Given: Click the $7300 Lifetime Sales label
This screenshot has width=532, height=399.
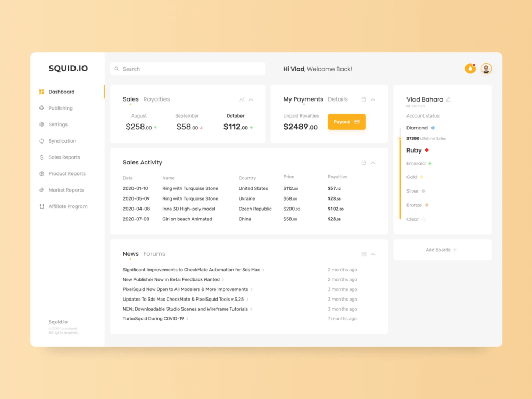Looking at the screenshot, I should click(426, 138).
